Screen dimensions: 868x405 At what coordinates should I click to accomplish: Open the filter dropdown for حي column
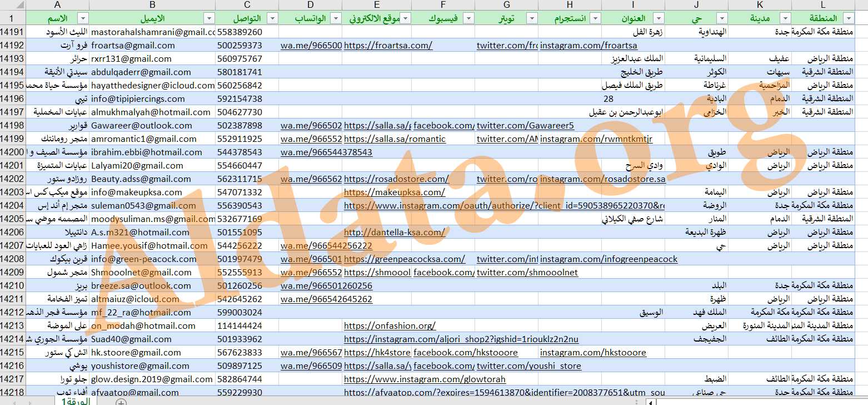tap(722, 18)
